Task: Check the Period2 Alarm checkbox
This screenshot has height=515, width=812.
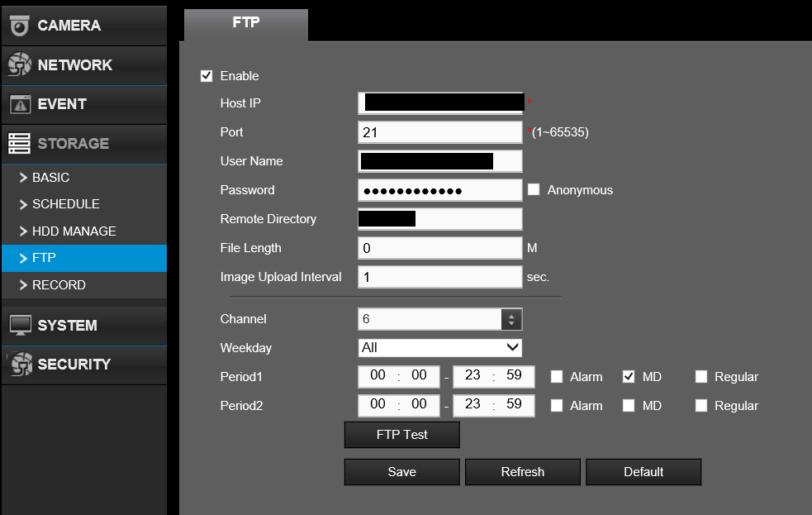Action: click(x=557, y=406)
